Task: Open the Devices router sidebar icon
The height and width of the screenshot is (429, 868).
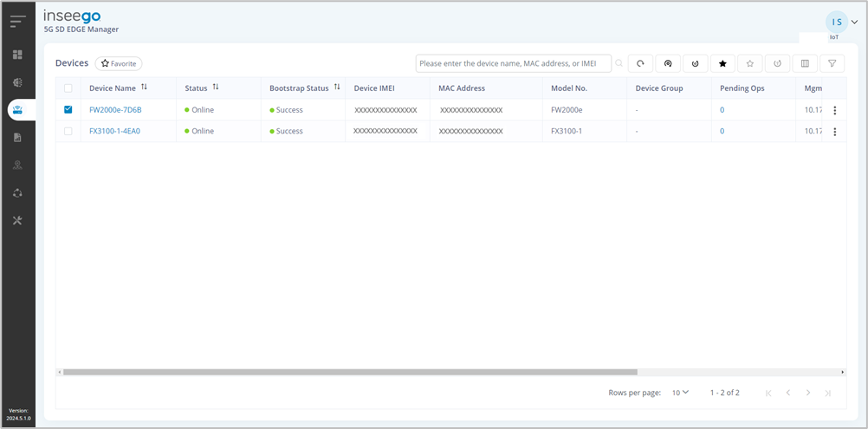Action: (17, 109)
